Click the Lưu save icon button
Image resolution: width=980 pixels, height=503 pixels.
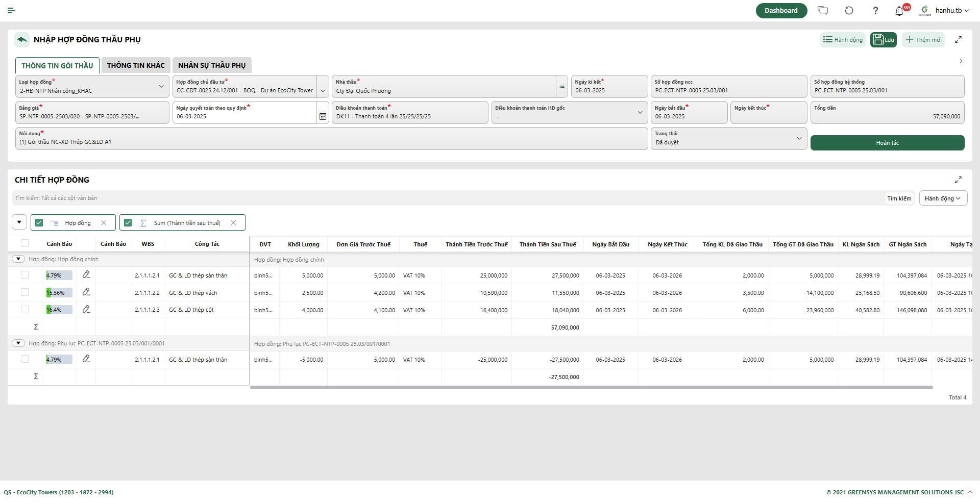click(884, 40)
